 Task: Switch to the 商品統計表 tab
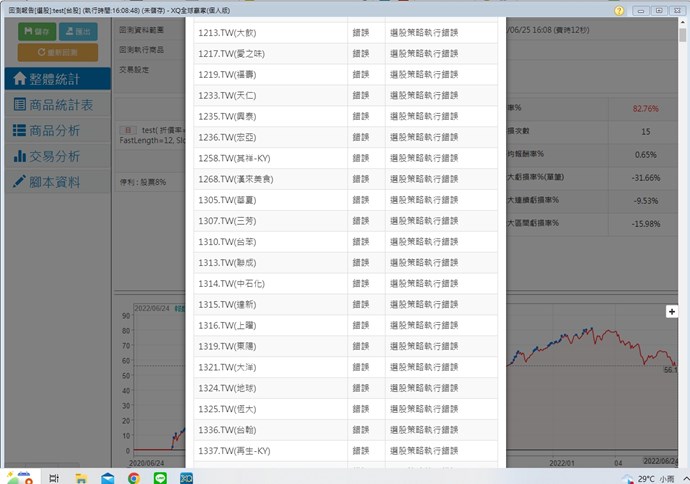pyautogui.click(x=55, y=104)
